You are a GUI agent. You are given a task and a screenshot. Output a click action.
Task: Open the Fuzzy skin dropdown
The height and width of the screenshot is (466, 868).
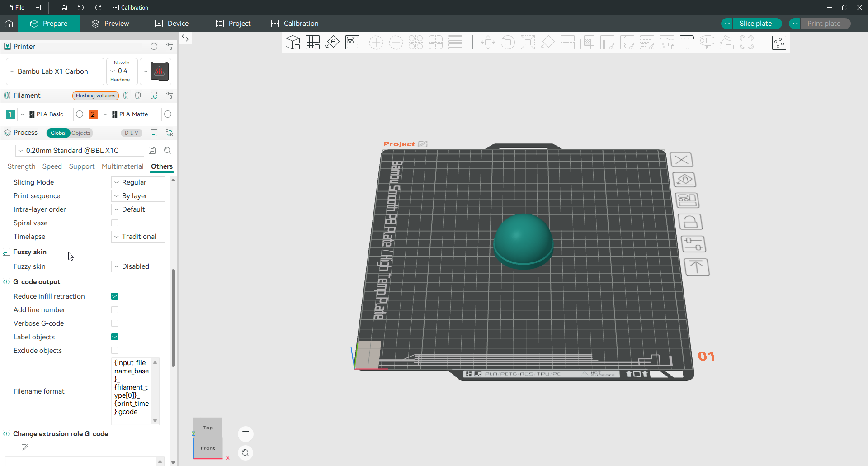pyautogui.click(x=138, y=266)
